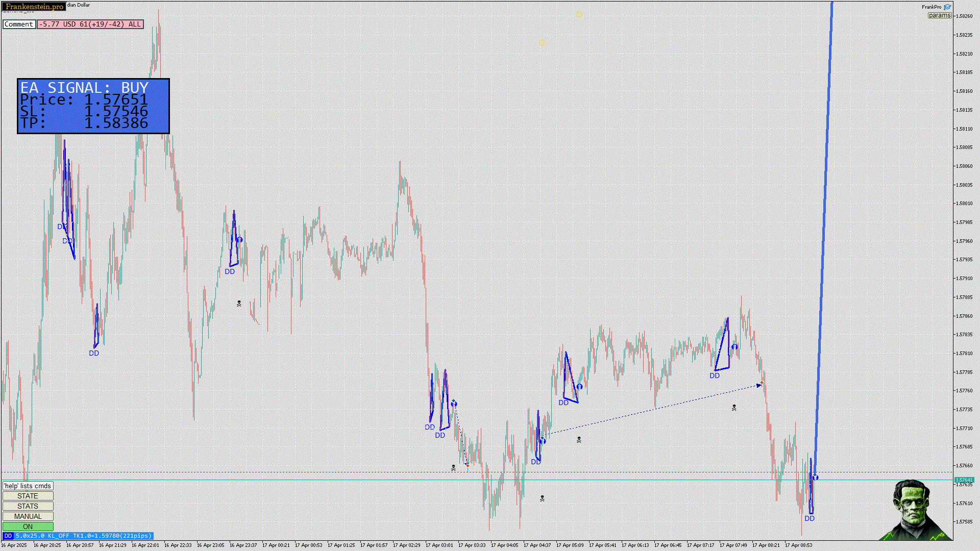Click the skull marker near 17 Apr 07:49
980x551 pixels.
[734, 408]
